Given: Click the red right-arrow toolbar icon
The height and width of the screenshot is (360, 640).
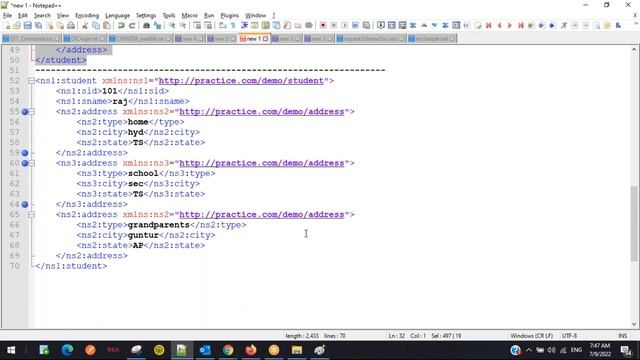Looking at the screenshot, I should [x=510, y=25].
